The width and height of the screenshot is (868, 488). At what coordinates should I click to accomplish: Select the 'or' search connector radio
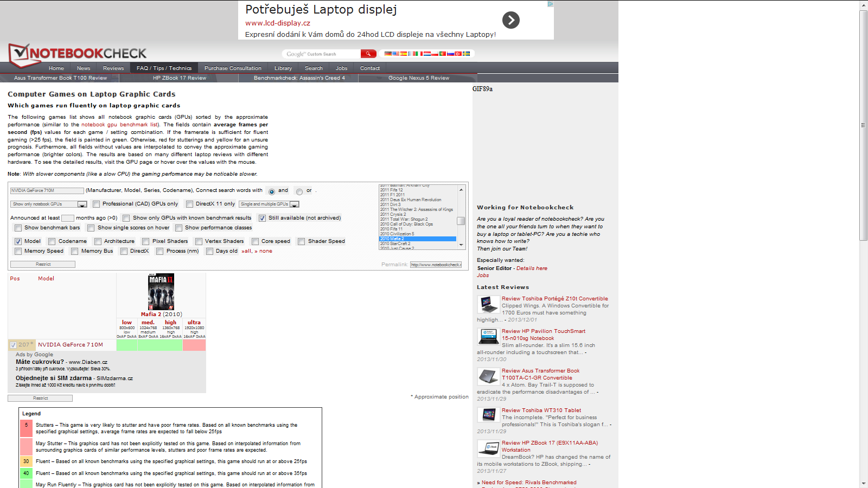pos(299,191)
